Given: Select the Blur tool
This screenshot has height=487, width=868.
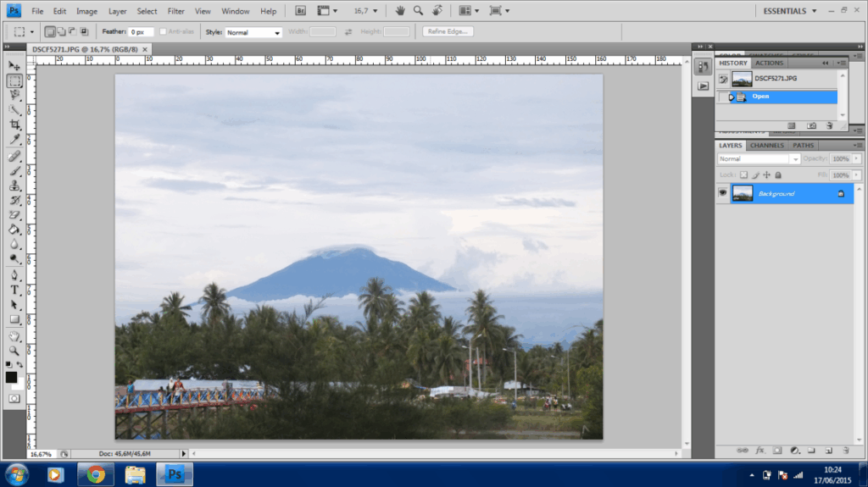Looking at the screenshot, I should [x=14, y=244].
